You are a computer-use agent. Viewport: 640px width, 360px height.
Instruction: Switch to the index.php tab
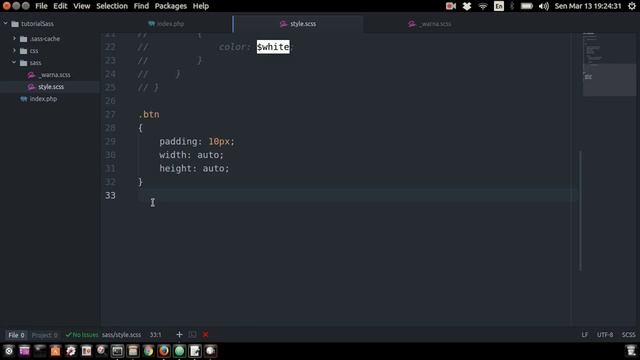point(166,24)
